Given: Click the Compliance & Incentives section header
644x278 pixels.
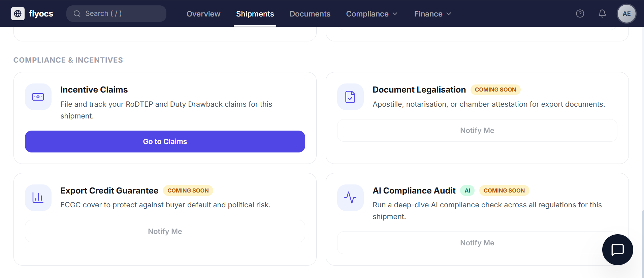Looking at the screenshot, I should (x=68, y=60).
